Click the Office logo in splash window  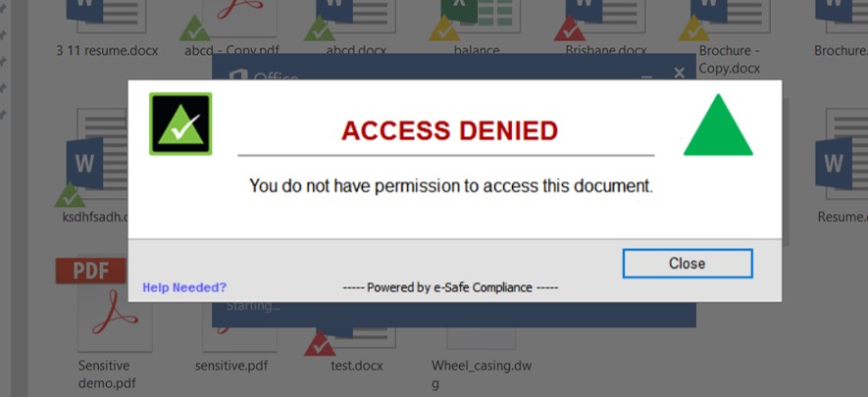point(236,75)
